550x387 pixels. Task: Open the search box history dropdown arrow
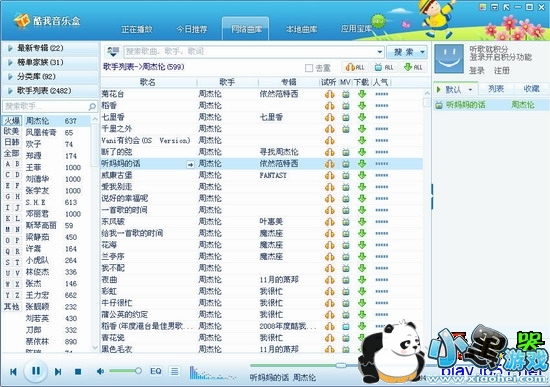click(380, 52)
